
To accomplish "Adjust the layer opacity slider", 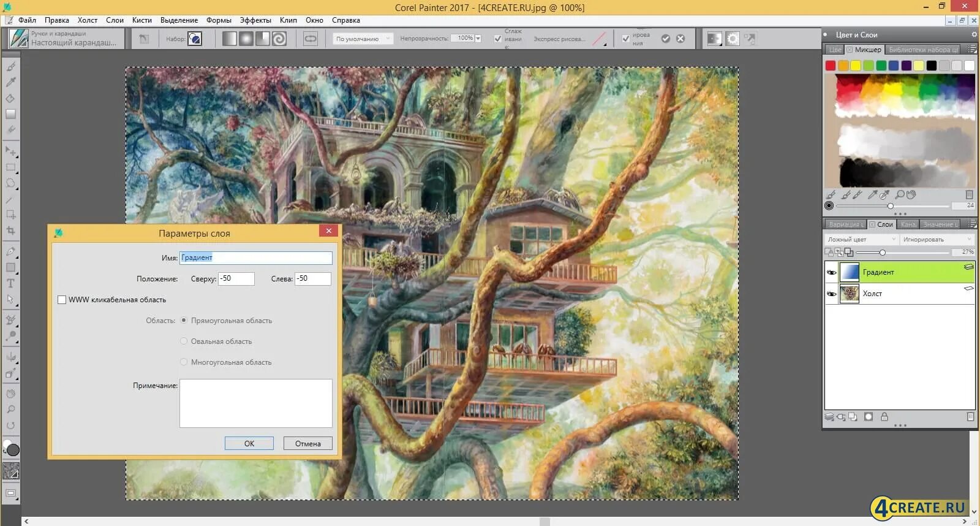I will coord(882,252).
